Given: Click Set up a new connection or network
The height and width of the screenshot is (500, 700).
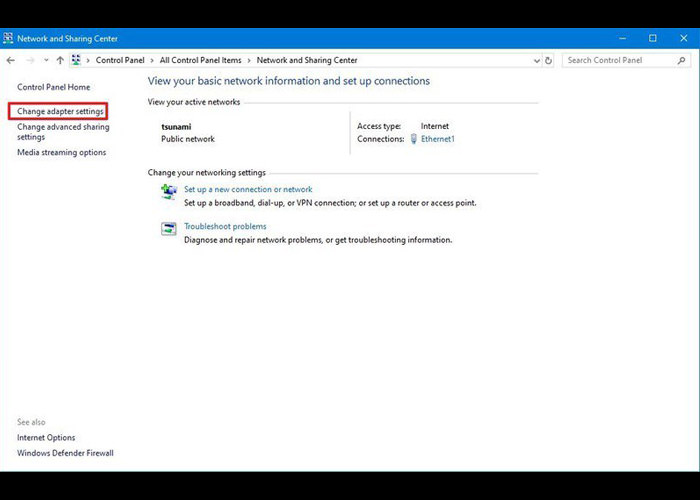Looking at the screenshot, I should [x=248, y=189].
